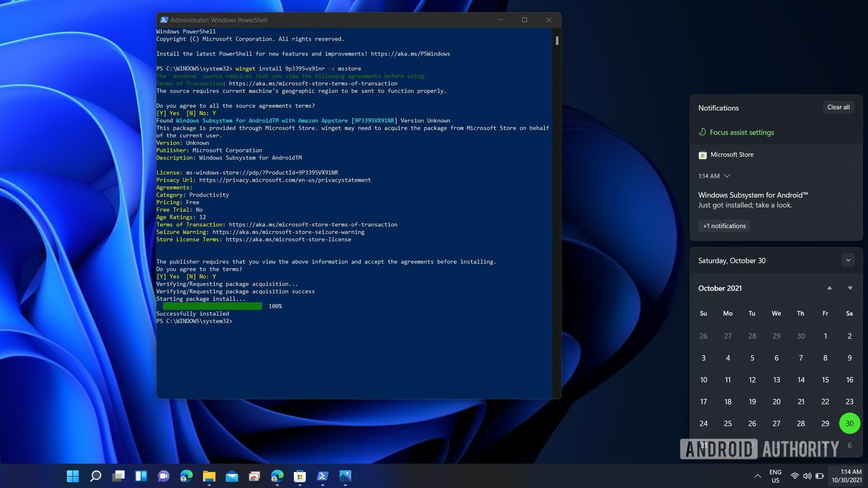868x488 pixels.
Task: Select October 18 in the calendar
Action: click(728, 402)
